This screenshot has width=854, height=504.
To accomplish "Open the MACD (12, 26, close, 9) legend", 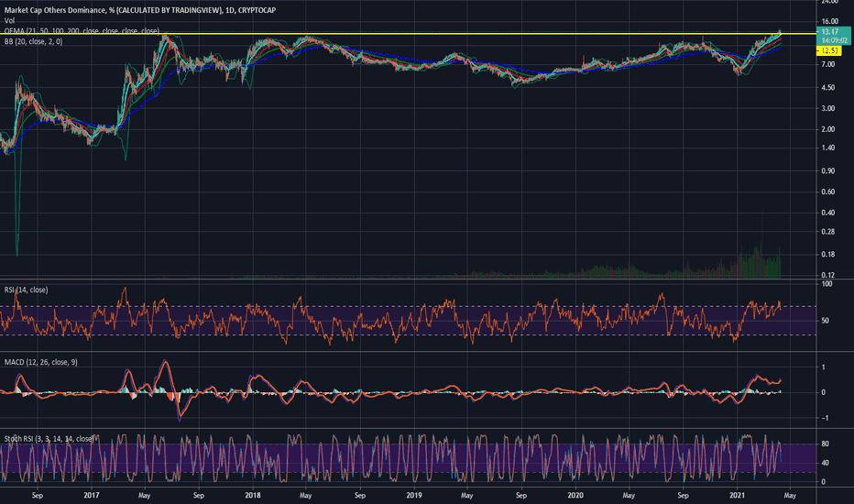I will [41, 362].
